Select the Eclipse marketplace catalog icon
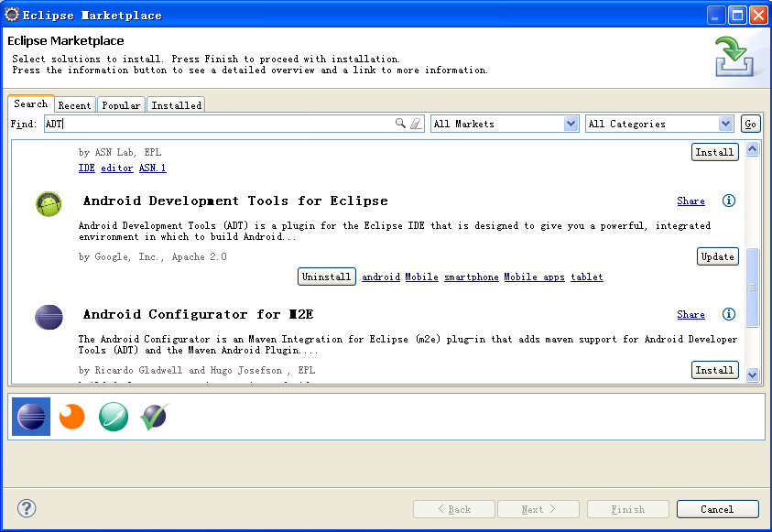 click(31, 417)
